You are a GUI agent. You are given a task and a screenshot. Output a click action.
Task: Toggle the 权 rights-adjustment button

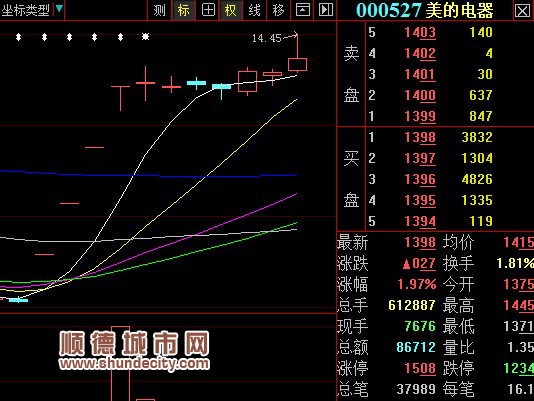click(x=231, y=10)
